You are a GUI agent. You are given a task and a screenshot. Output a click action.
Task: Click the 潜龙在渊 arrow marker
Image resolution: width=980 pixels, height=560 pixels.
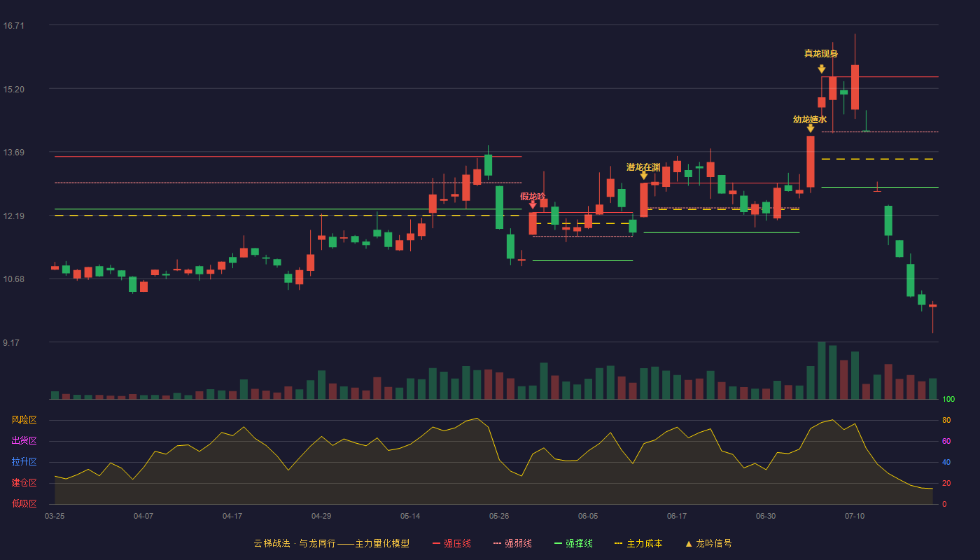644,176
